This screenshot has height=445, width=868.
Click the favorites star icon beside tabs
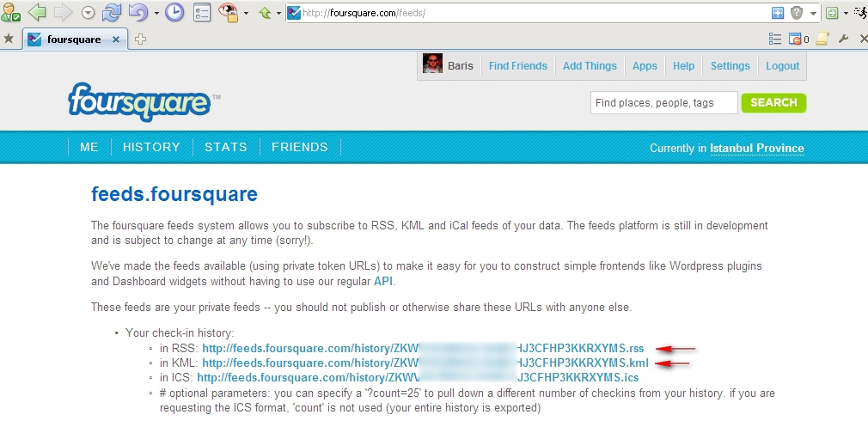(x=9, y=39)
